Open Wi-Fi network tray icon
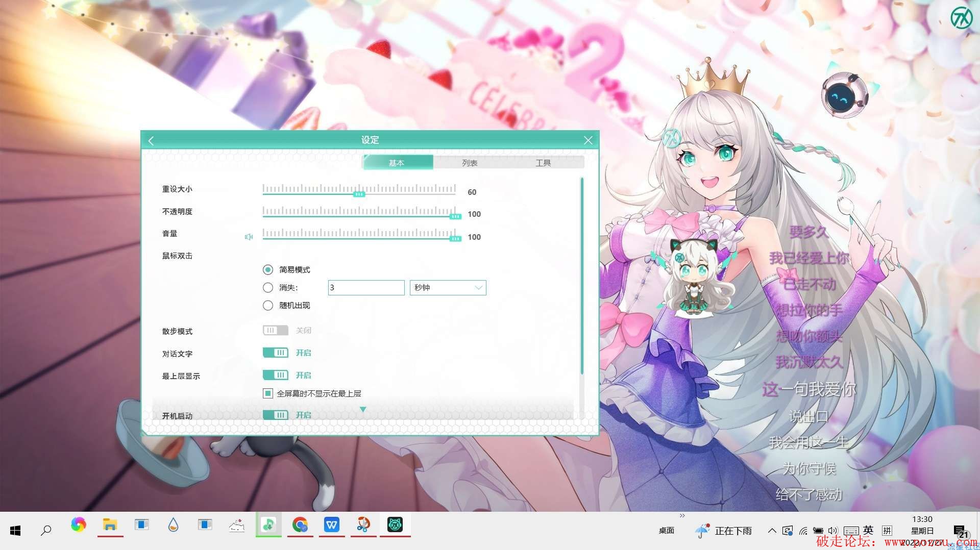The image size is (980, 550). click(803, 531)
